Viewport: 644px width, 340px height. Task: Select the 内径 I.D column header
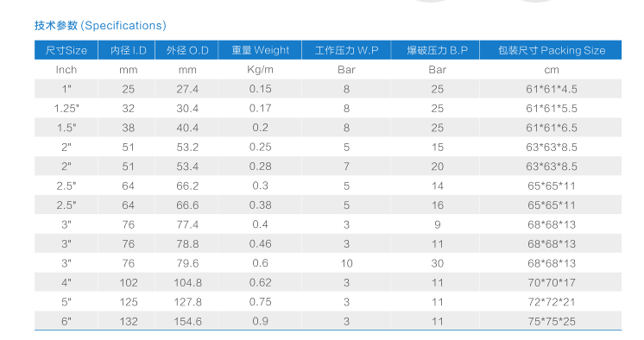coord(128,50)
